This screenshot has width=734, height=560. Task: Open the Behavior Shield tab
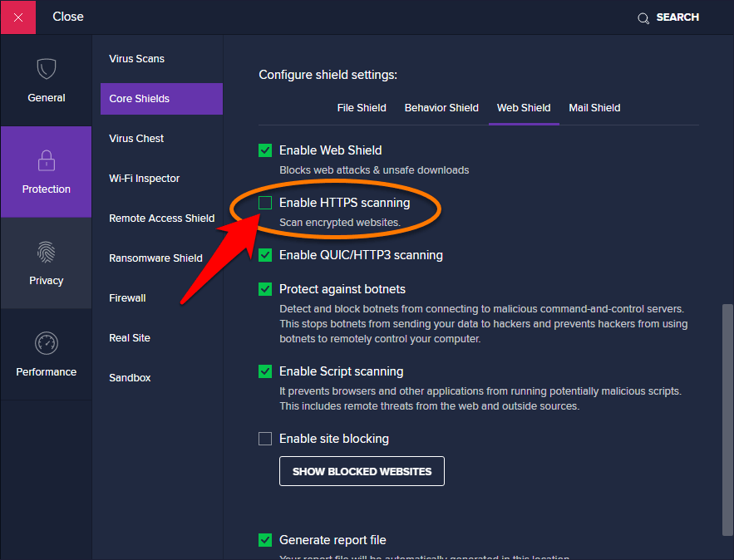tap(441, 107)
